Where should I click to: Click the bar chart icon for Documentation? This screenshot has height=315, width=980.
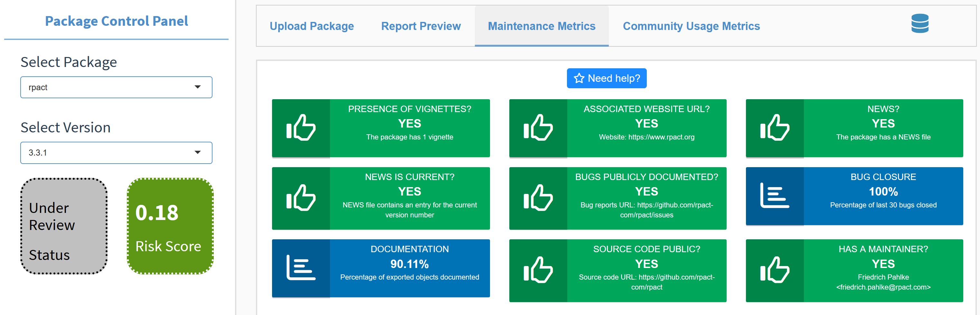(x=301, y=268)
